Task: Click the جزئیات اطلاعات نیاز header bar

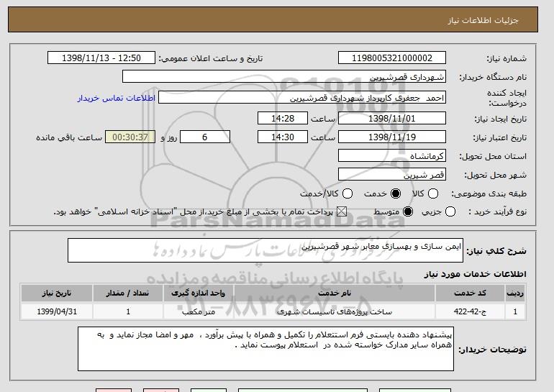Action: (x=273, y=19)
